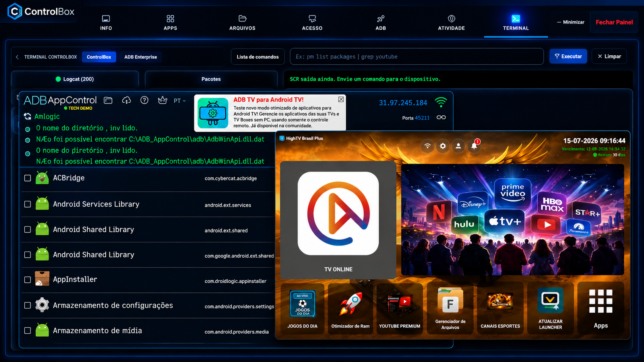
Task: Select the ADB Enterprise mode
Action: point(141,57)
